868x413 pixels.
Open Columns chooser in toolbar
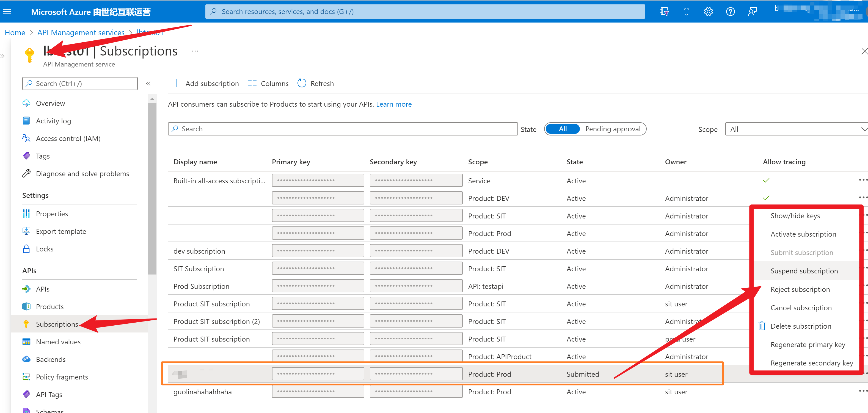pyautogui.click(x=268, y=83)
